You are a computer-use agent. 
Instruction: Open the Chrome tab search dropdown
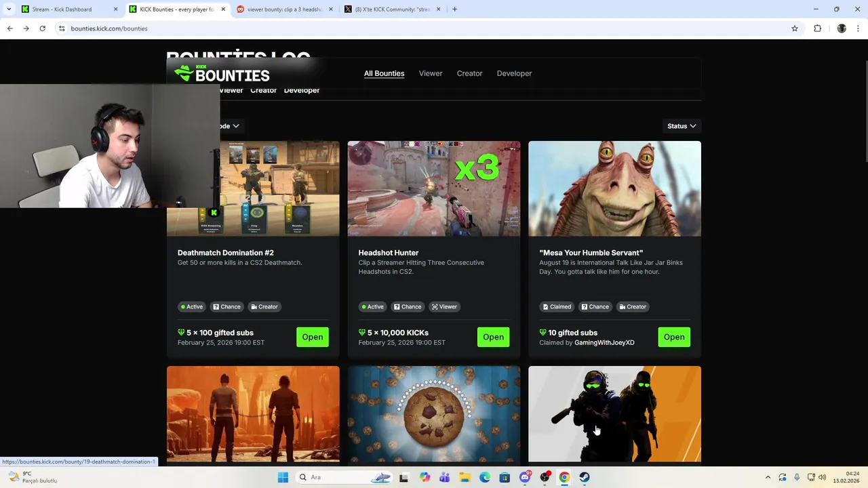[9, 9]
